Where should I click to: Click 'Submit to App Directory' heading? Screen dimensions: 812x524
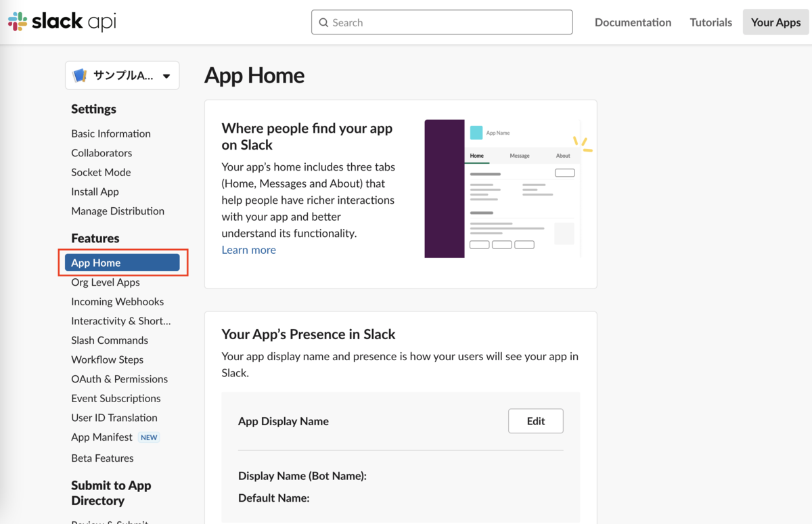[111, 493]
